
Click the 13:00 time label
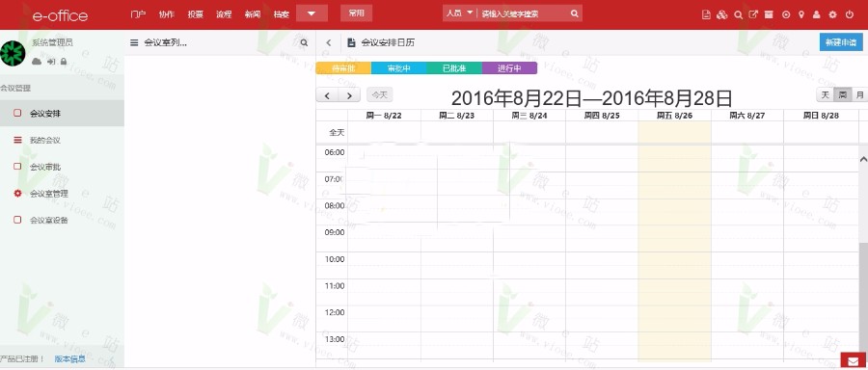pyautogui.click(x=335, y=339)
